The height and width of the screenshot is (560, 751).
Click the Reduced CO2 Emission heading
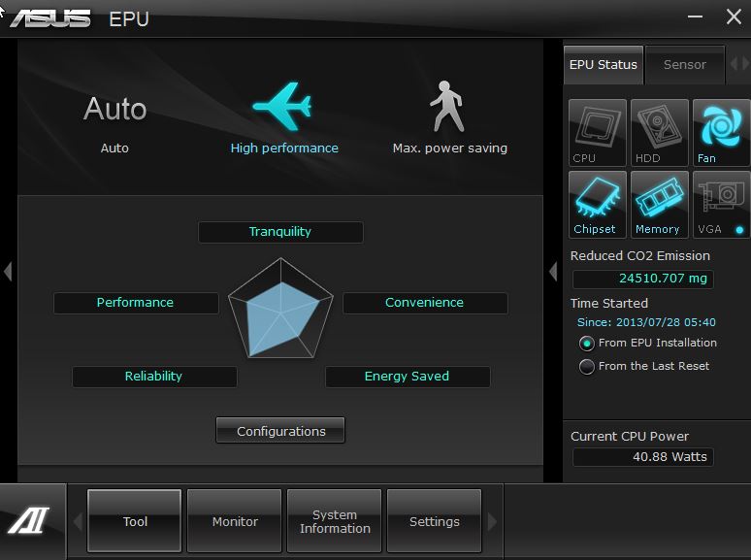click(x=639, y=256)
